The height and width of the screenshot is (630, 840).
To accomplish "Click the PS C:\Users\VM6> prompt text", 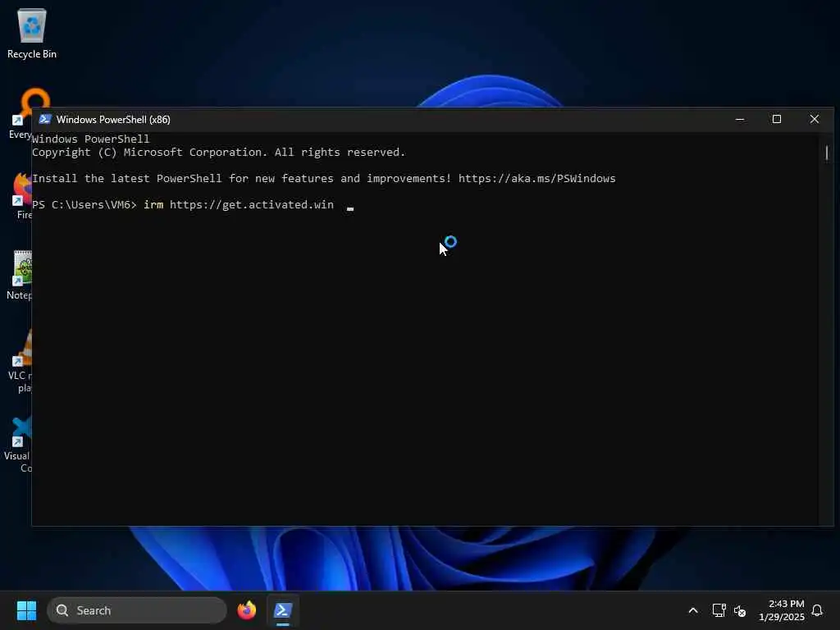I will click(x=84, y=204).
